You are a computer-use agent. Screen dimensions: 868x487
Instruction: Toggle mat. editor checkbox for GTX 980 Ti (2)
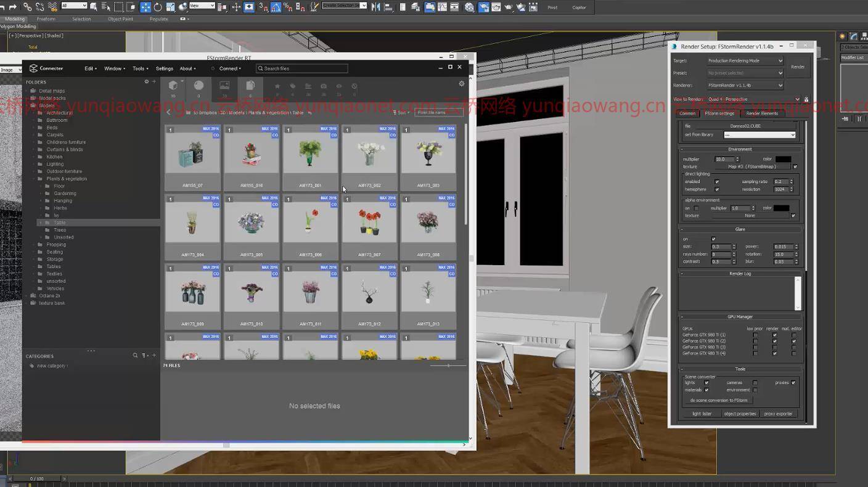point(794,341)
